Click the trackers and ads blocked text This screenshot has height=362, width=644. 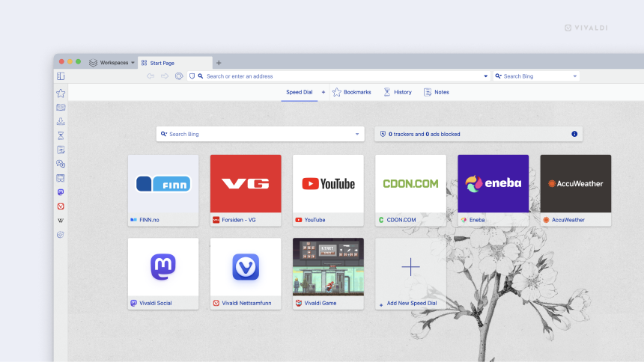(x=425, y=134)
